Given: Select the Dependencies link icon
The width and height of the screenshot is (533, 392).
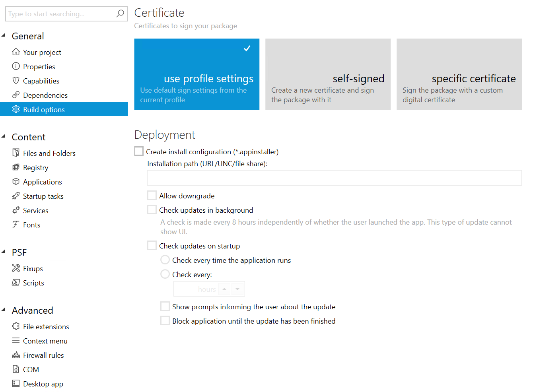Looking at the screenshot, I should (16, 95).
